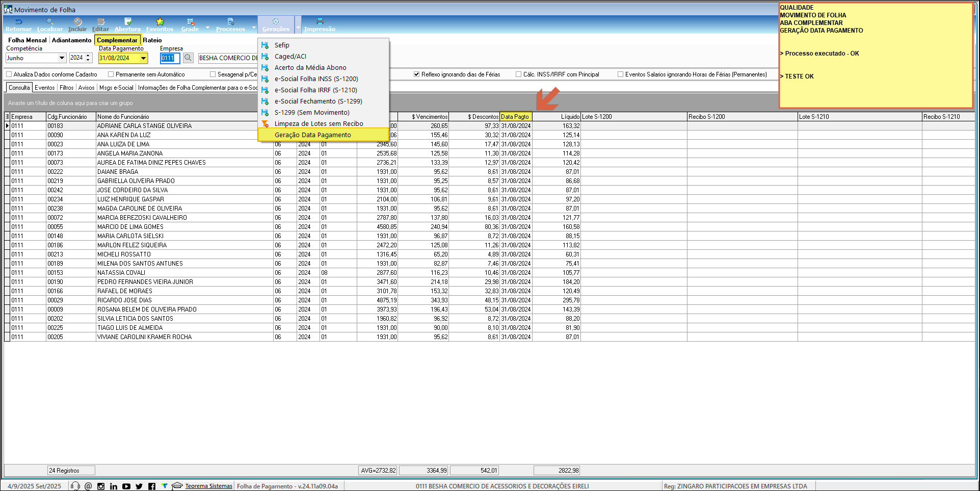
Task: Sort by Líquido column header
Action: pyautogui.click(x=556, y=117)
